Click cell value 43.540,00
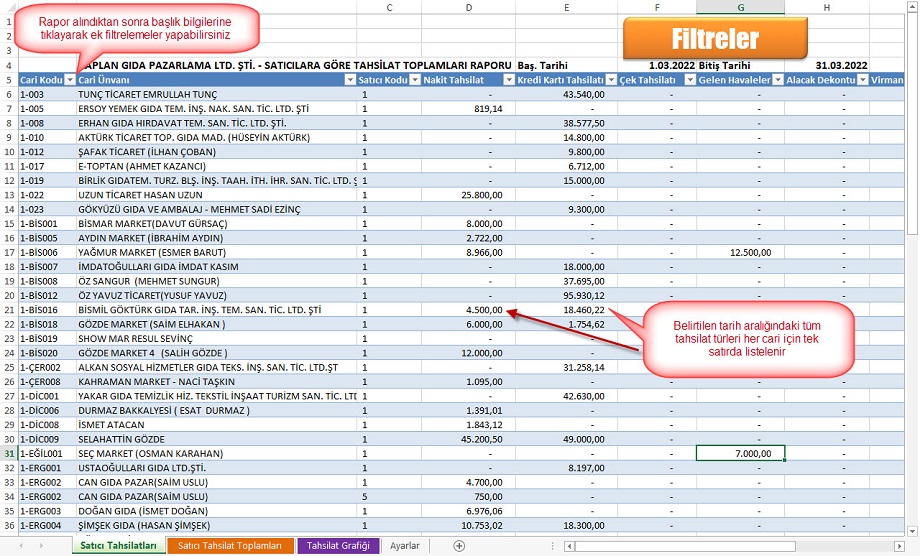Image resolution: width=920 pixels, height=556 pixels. coord(566,94)
